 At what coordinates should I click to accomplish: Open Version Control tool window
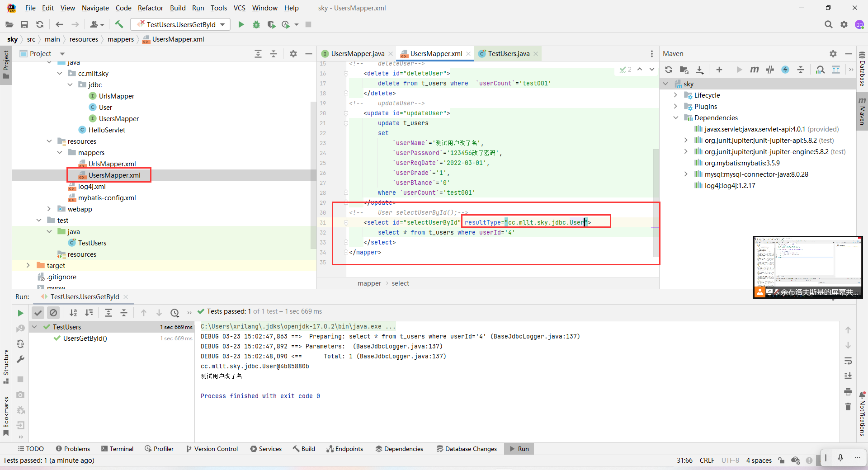[x=212, y=449]
